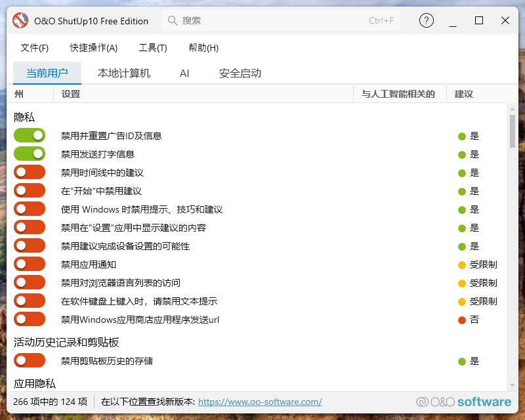The image size is (525, 420).
Task: Switch on 禁用对浏览器语言列表的访问 toggle
Action: (x=30, y=282)
